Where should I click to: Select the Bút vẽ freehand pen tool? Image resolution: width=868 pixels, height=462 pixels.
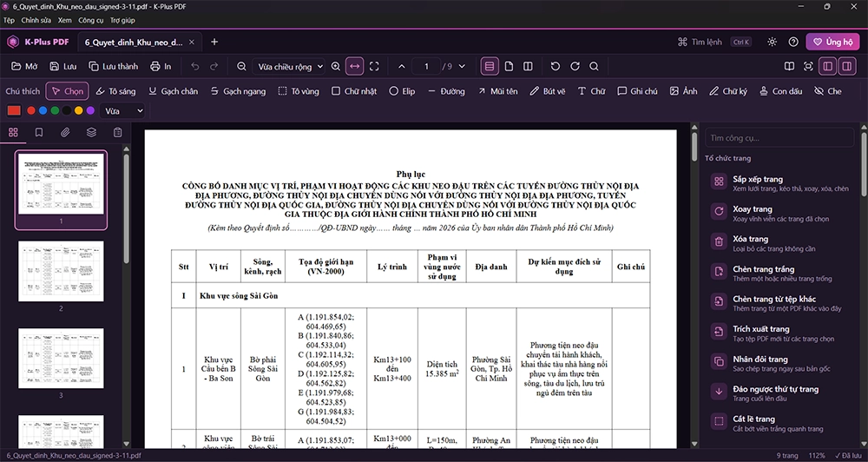tap(548, 91)
